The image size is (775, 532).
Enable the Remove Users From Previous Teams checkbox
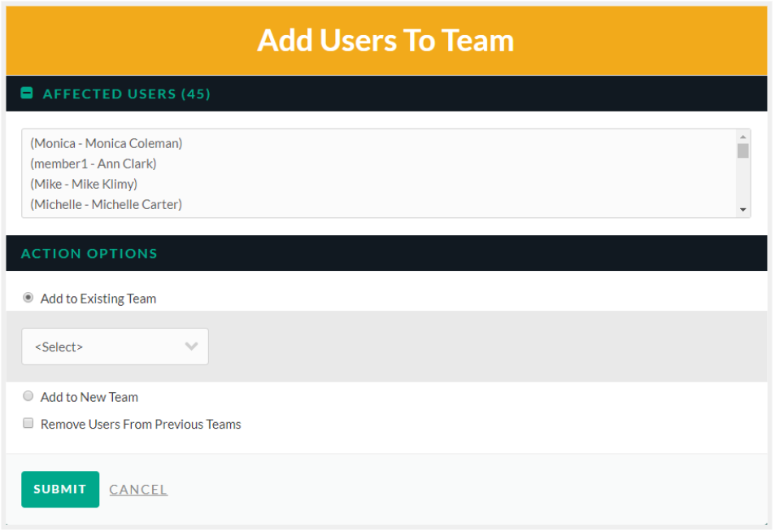pos(28,423)
